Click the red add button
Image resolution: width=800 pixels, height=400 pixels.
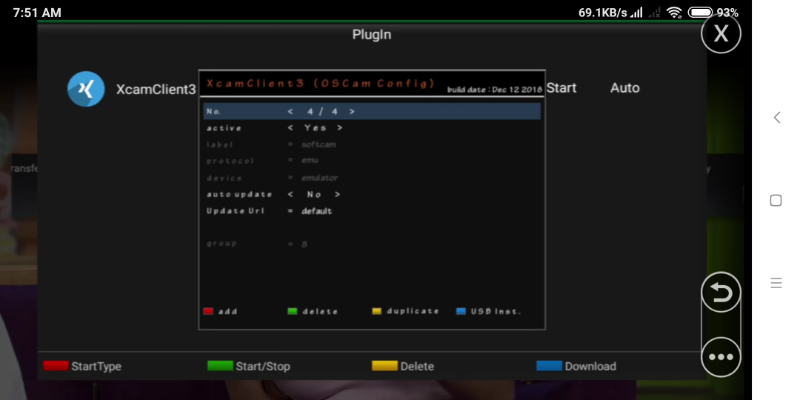tap(220, 311)
